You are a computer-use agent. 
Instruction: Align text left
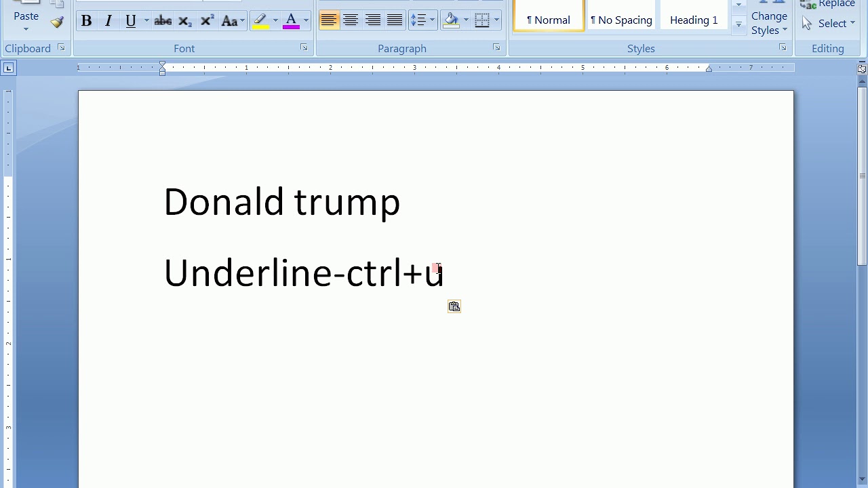coord(328,21)
